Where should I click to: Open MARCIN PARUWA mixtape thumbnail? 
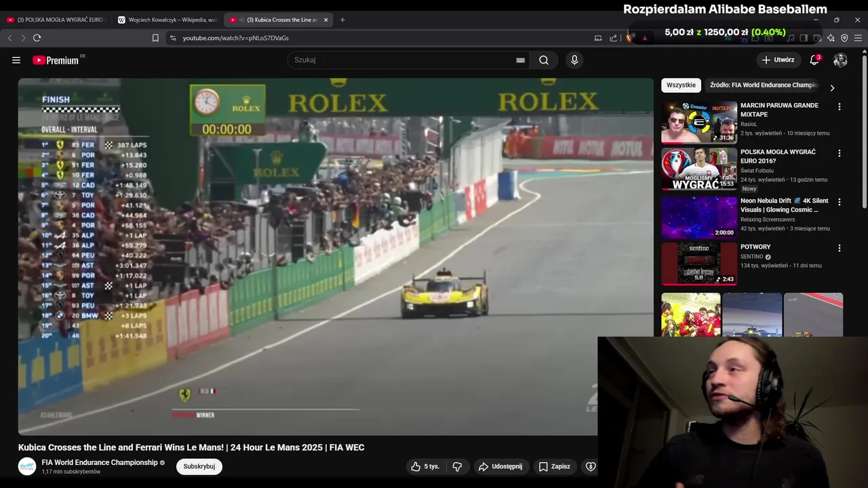point(699,123)
